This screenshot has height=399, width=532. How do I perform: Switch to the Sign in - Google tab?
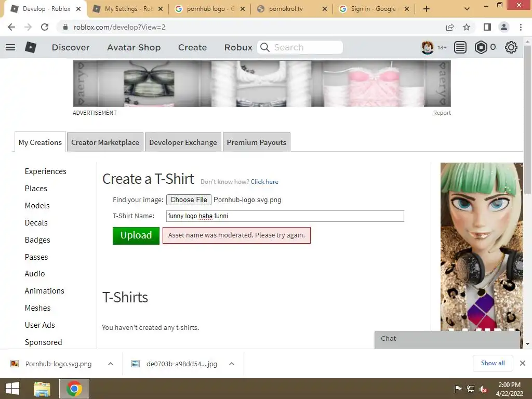[373, 9]
